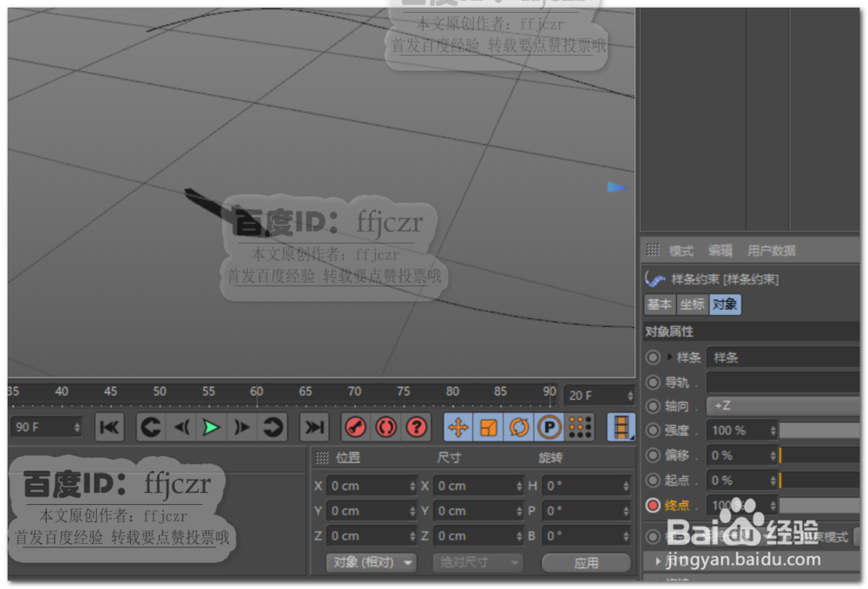Click frame 75 on timeline ruler

[403, 391]
